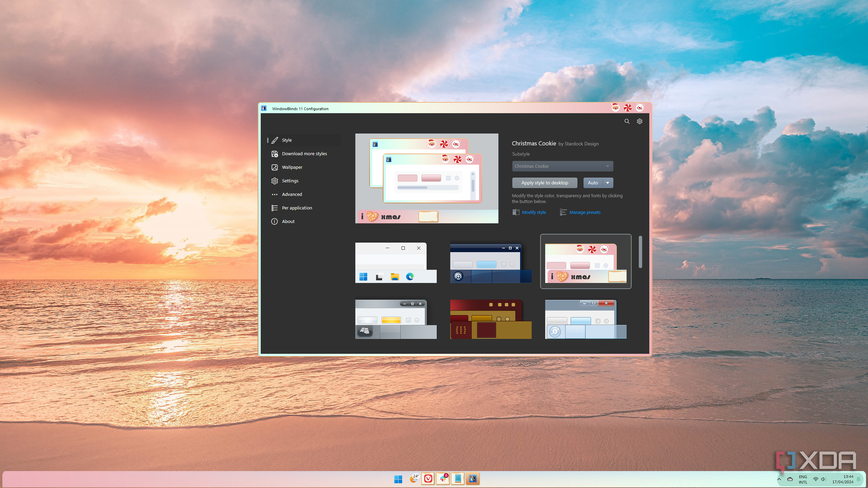Select the Windows 11 default style thumbnail
868x488 pixels.
396,263
